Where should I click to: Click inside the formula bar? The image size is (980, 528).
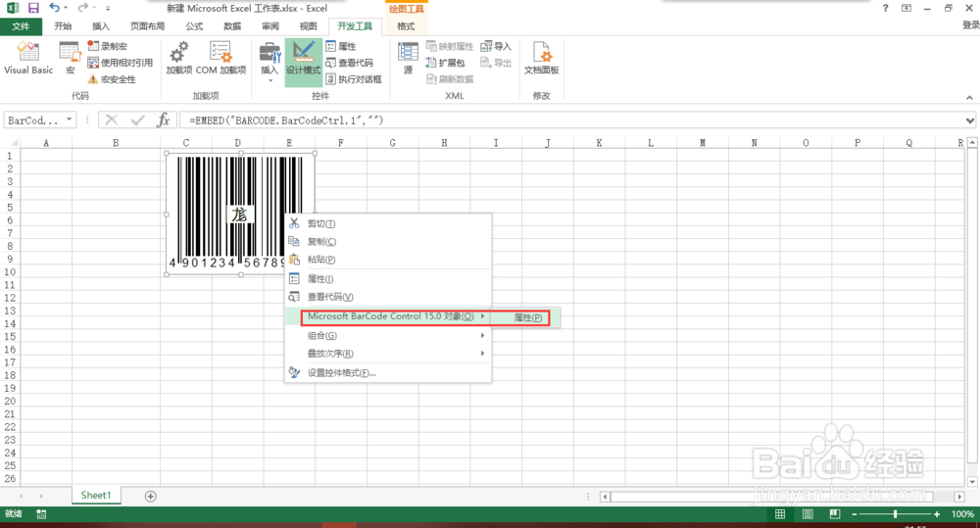[570, 120]
